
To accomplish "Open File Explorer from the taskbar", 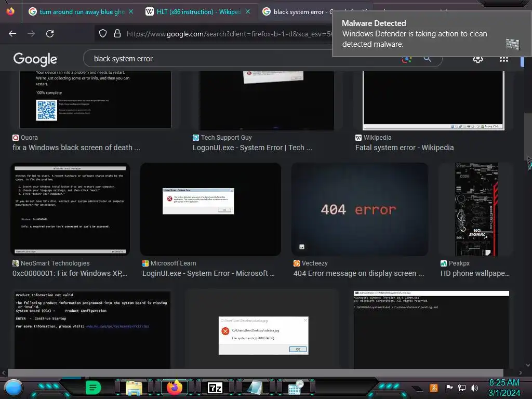I will click(x=134, y=388).
